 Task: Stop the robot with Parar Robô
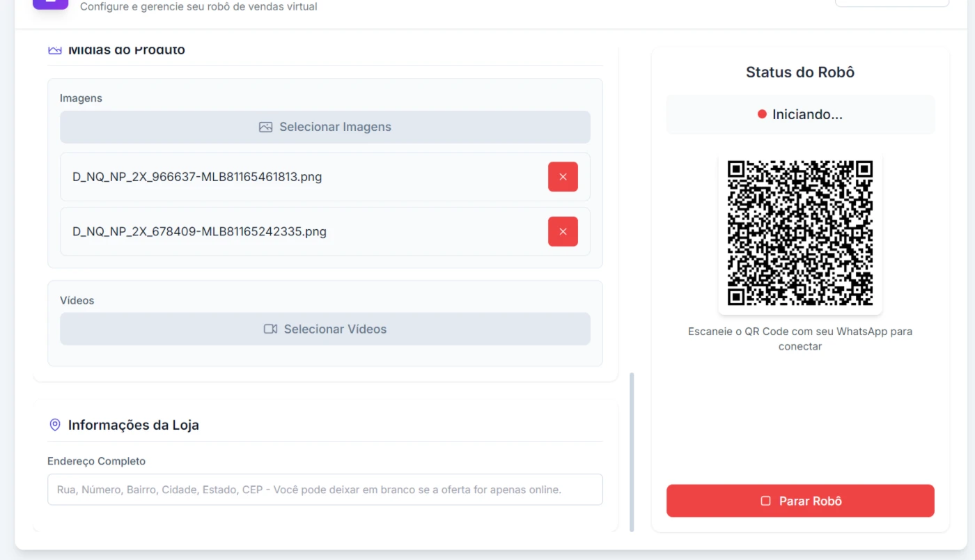pos(800,501)
